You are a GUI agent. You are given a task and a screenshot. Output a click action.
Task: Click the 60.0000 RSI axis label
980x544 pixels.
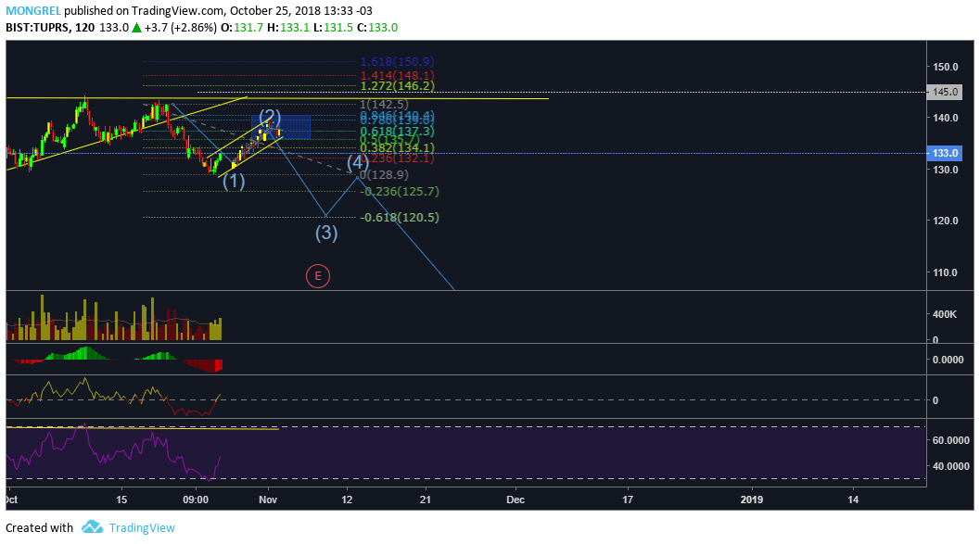[x=951, y=440]
